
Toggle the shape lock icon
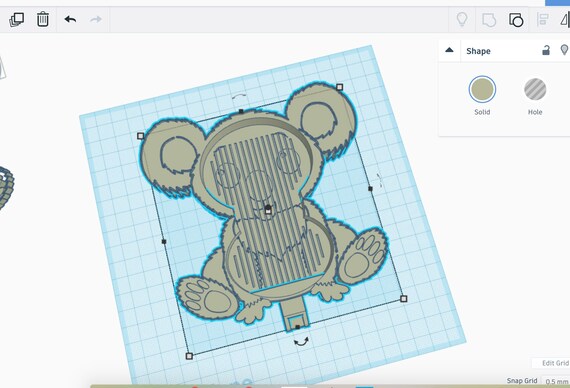(x=546, y=50)
